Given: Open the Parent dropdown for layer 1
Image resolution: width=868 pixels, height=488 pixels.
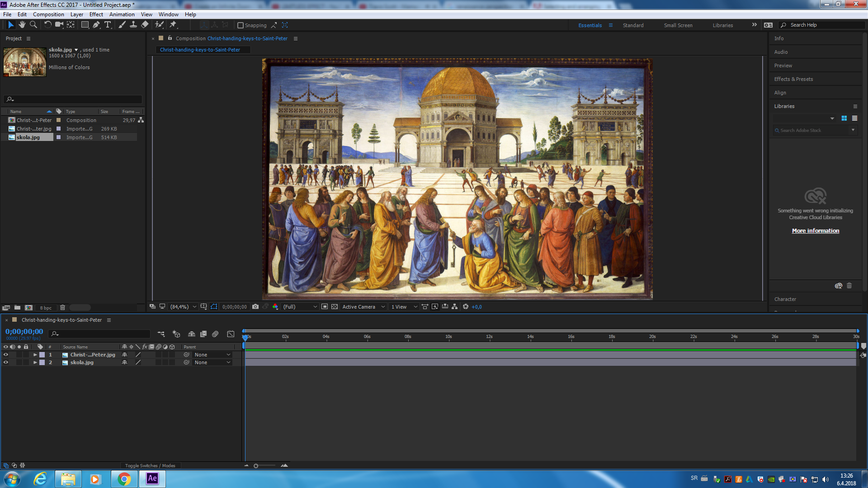Looking at the screenshot, I should tap(212, 355).
